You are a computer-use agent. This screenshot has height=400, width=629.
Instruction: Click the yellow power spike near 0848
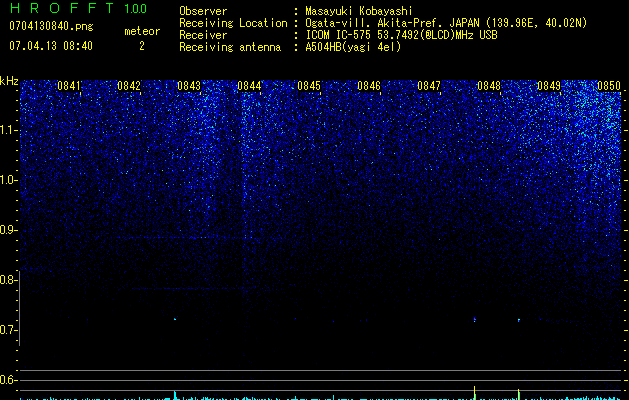(475, 392)
